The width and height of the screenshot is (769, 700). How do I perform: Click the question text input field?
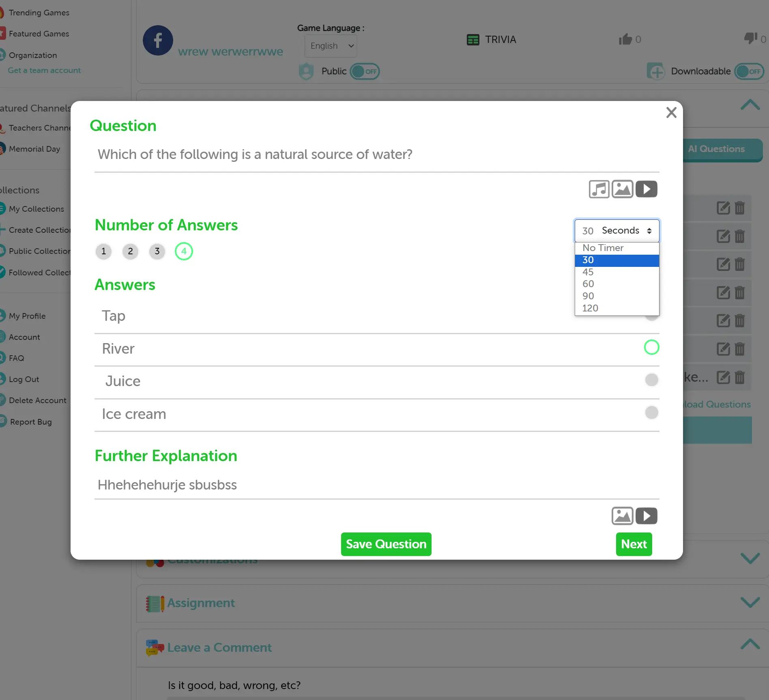click(x=376, y=155)
